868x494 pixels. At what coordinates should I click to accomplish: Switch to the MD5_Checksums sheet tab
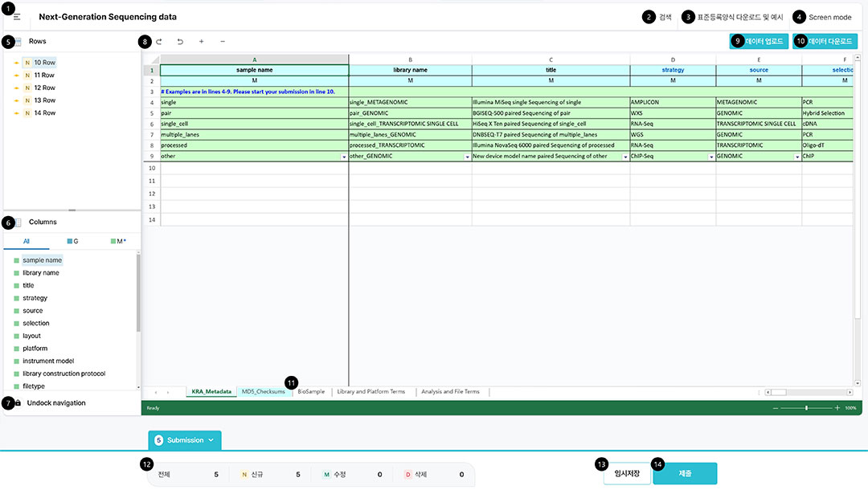[263, 392]
